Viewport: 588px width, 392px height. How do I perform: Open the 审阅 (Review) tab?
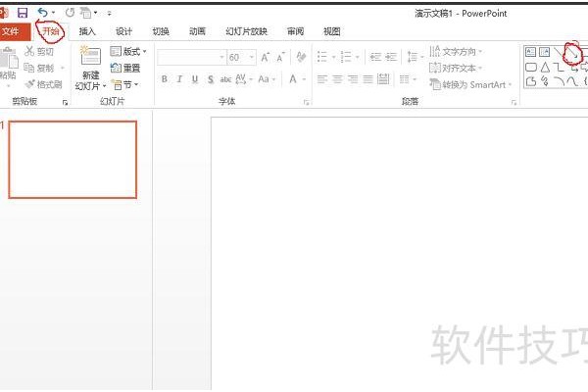click(295, 31)
